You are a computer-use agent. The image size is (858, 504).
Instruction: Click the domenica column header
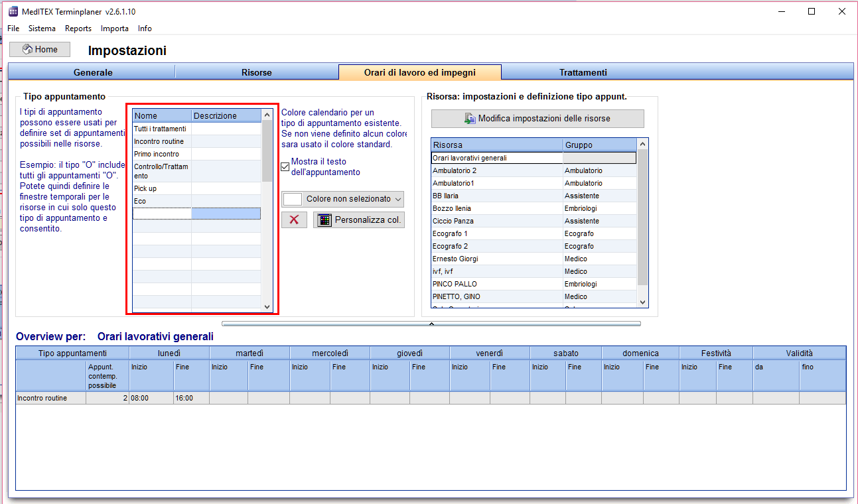[640, 353]
